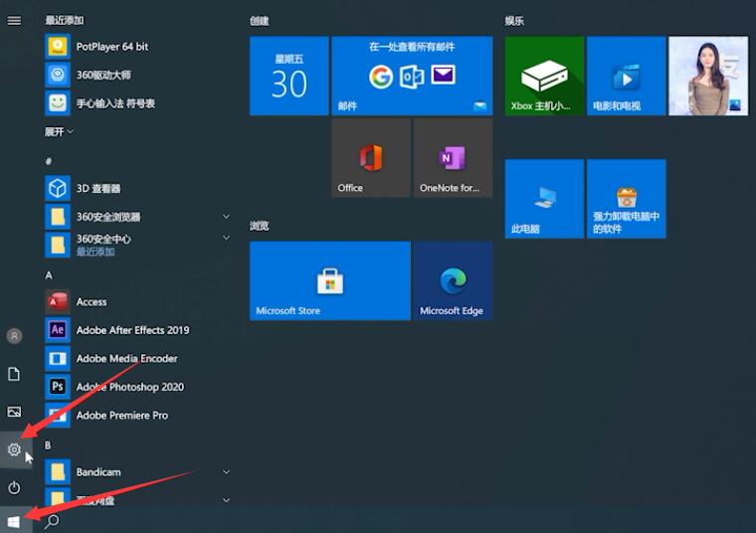Open the user account icon
Image resolution: width=756 pixels, height=533 pixels.
[x=15, y=336]
